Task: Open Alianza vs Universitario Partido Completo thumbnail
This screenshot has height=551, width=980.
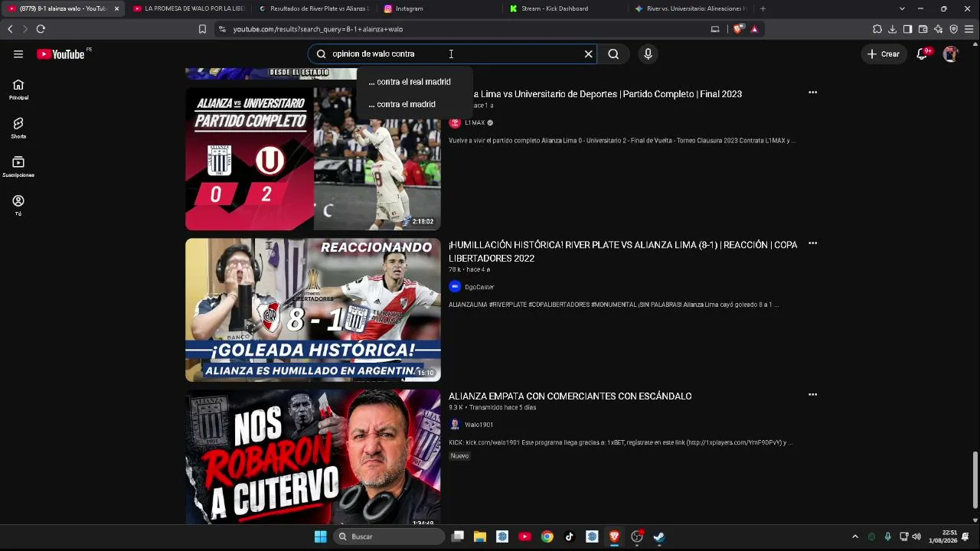Action: point(313,158)
